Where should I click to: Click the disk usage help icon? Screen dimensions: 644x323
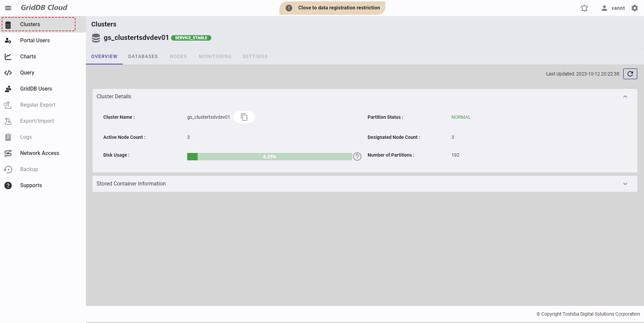(357, 157)
